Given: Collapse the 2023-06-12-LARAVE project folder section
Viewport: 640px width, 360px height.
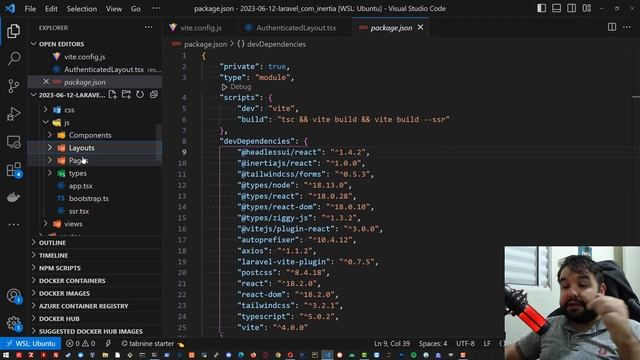Looking at the screenshot, I should pyautogui.click(x=67, y=95).
